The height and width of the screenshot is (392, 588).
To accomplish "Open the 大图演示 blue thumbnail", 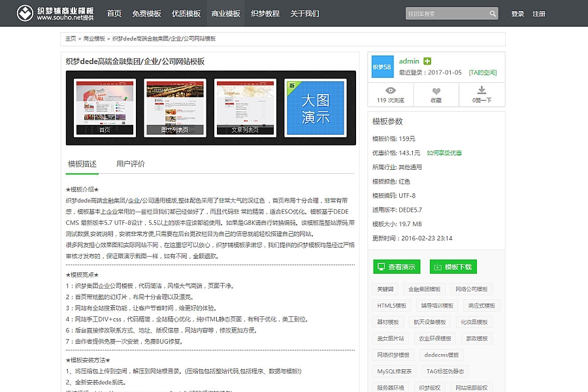I will click(316, 108).
